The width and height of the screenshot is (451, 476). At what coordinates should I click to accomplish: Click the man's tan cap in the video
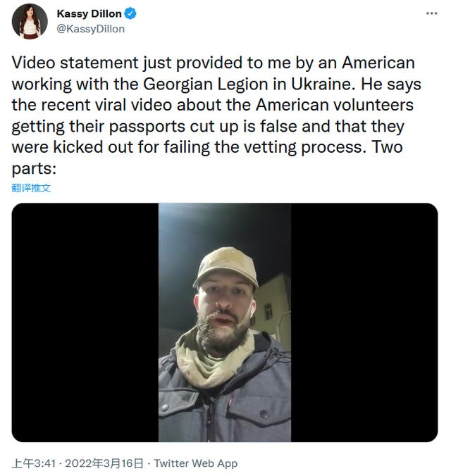tap(224, 265)
